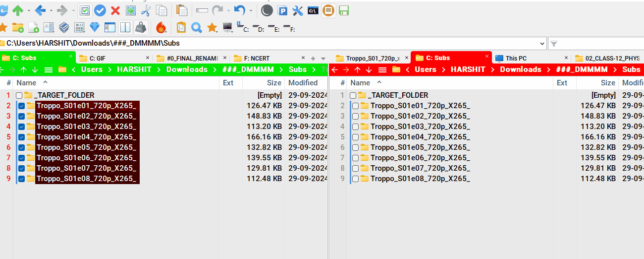The width and height of the screenshot is (644, 259).
Task: Select Troppo_S01e07 folder in right pane
Action: 420,168
